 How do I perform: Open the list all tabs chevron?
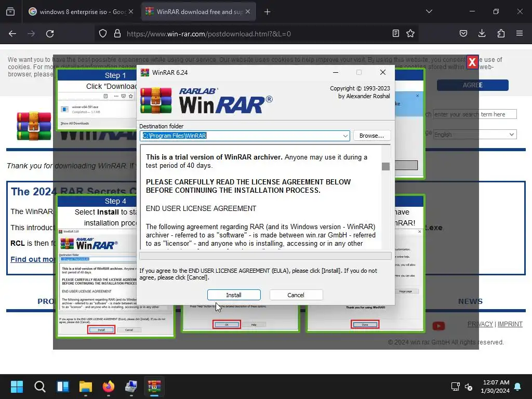[x=429, y=11]
